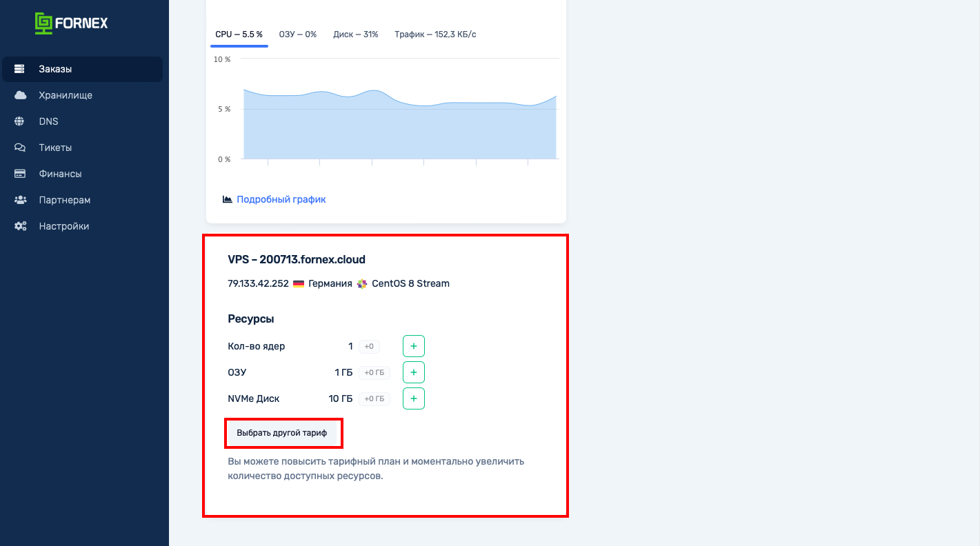Click the chart icon beside Подробный график
The image size is (980, 546).
point(228,199)
